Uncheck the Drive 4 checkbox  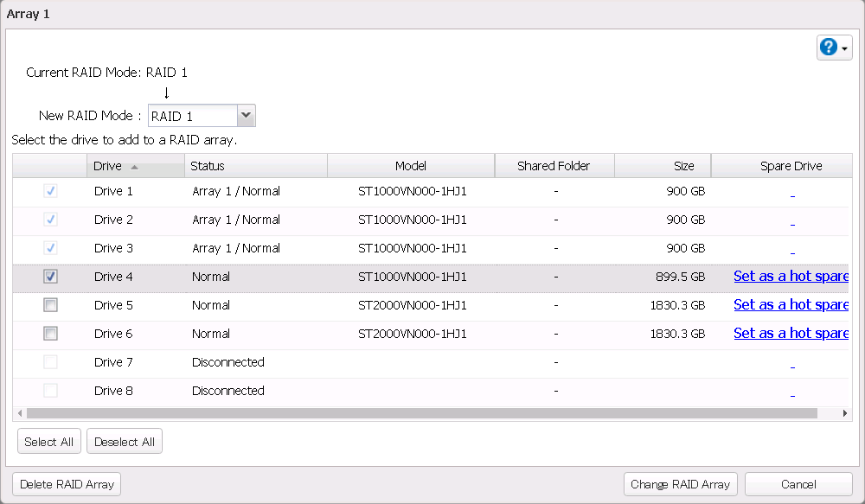(x=51, y=277)
